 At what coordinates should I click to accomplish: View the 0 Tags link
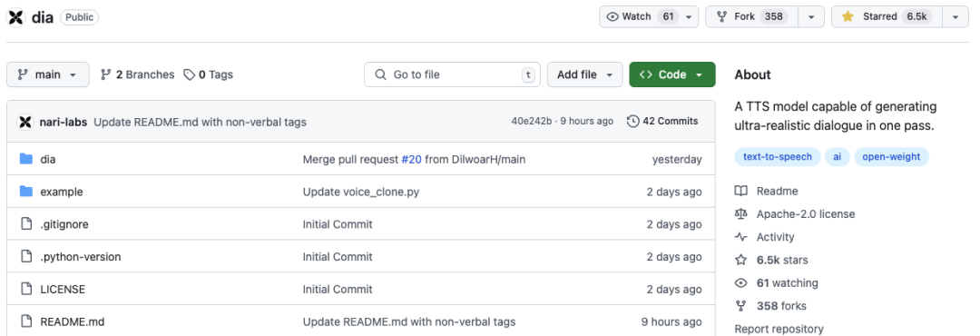(x=208, y=74)
